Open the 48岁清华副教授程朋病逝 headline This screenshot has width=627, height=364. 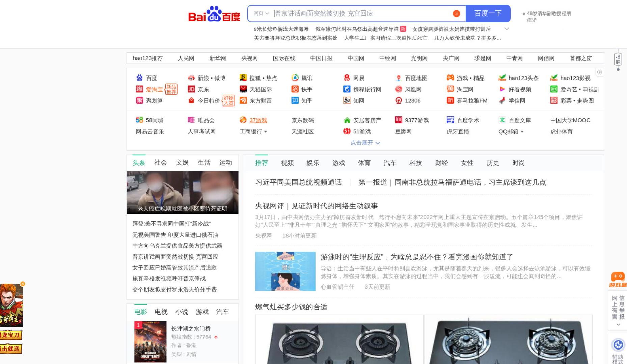(549, 17)
